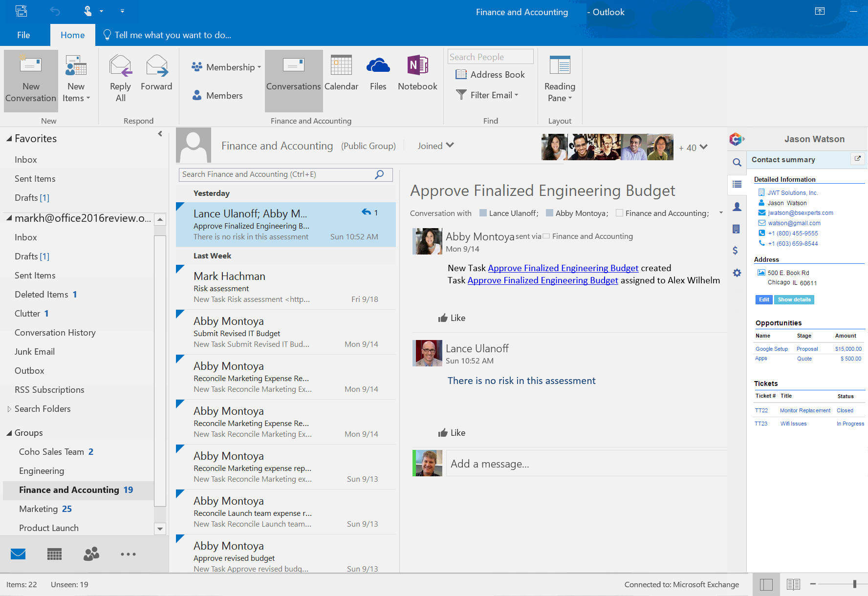
Task: Switch to Conversations view
Action: point(294,81)
